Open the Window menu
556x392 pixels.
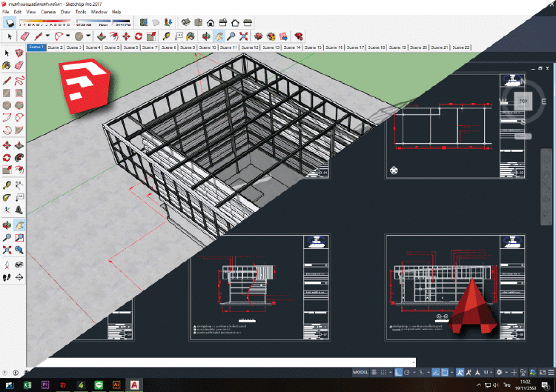(x=99, y=13)
